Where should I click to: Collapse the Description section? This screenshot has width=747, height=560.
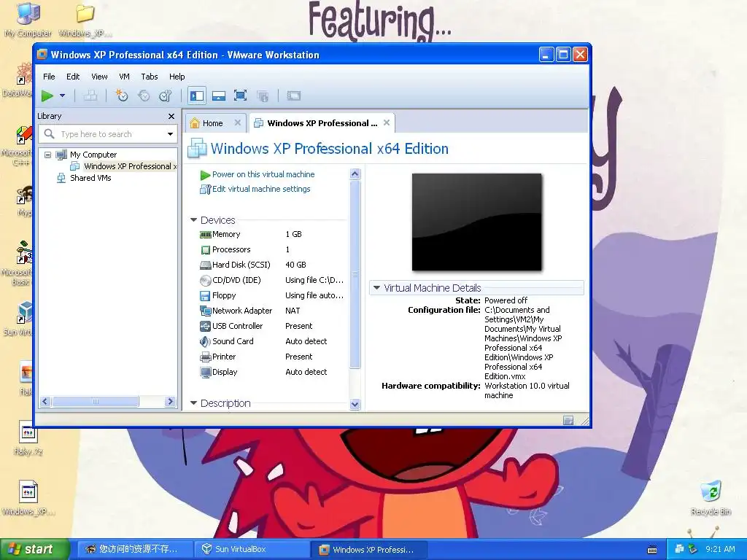pos(193,402)
